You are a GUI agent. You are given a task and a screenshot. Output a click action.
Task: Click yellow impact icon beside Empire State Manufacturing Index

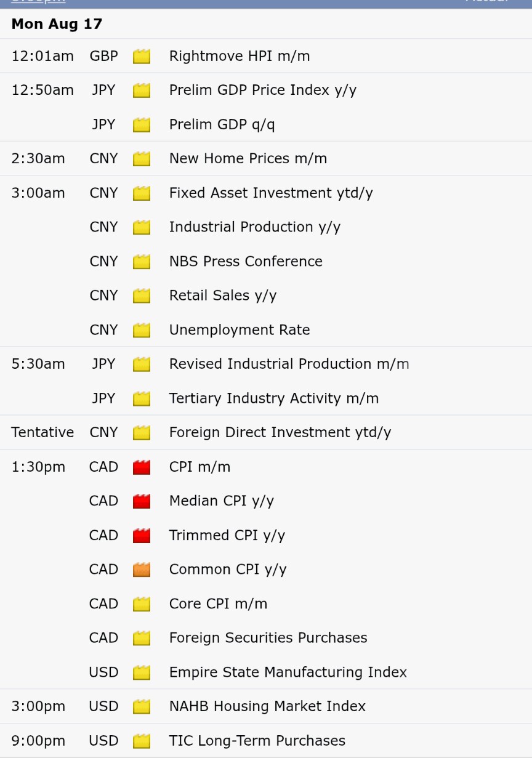coord(142,672)
